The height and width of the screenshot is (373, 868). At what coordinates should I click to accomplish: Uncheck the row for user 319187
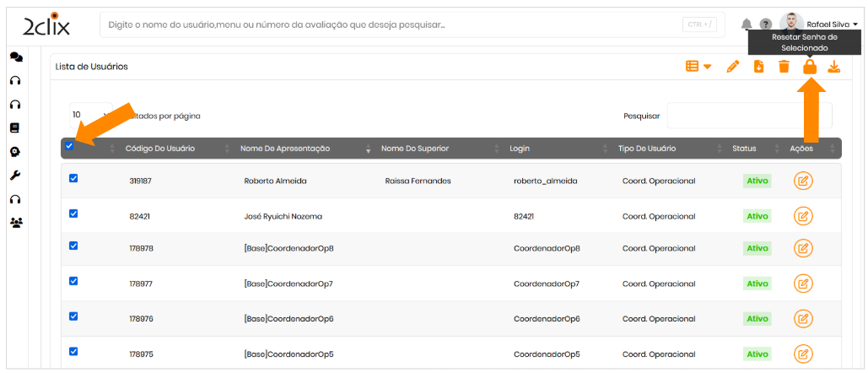point(73,178)
